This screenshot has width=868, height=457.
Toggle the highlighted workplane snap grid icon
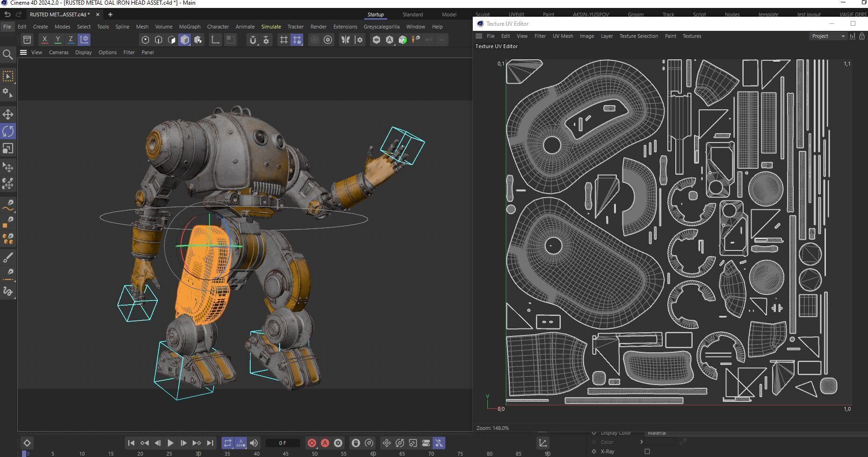297,40
